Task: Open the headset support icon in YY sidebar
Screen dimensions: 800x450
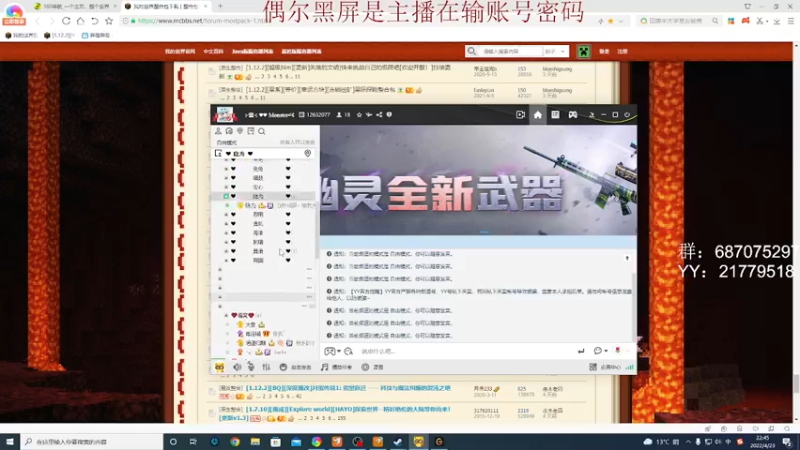Action: pyautogui.click(x=229, y=131)
